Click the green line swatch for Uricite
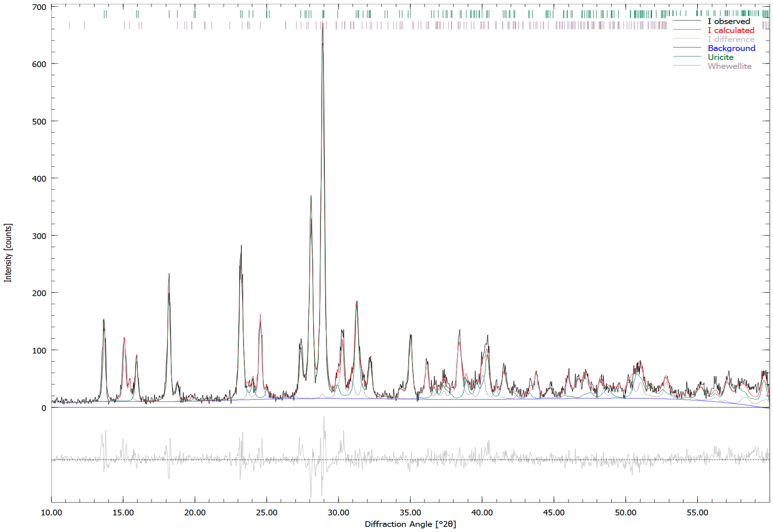773x532 pixels. [687, 57]
